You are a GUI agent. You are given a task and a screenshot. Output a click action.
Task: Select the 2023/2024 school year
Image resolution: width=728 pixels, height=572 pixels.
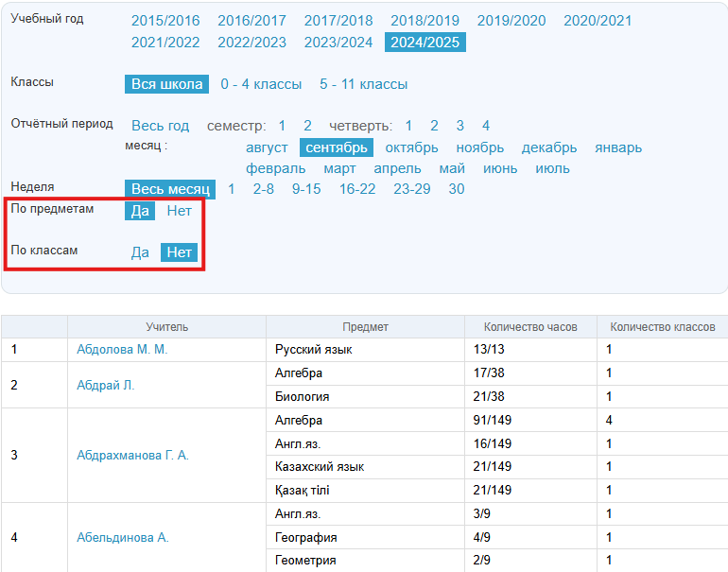click(x=338, y=42)
